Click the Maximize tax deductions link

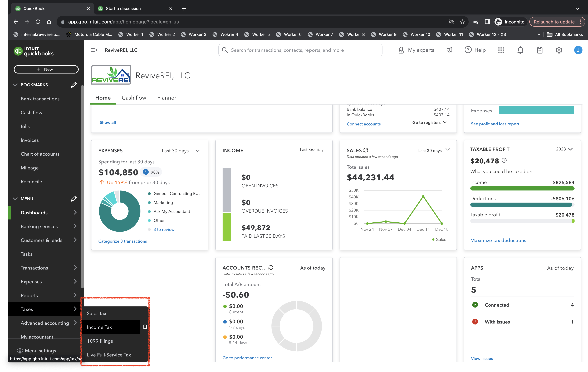tap(498, 240)
